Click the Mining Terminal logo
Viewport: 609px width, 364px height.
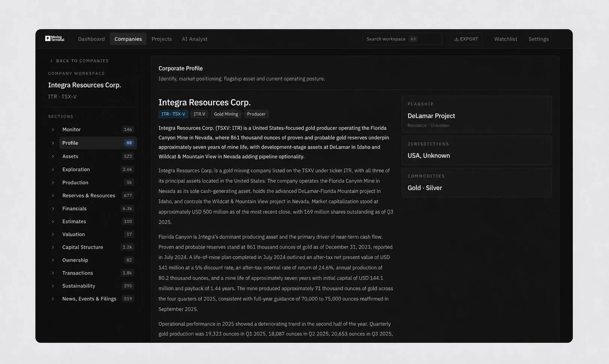pos(54,39)
